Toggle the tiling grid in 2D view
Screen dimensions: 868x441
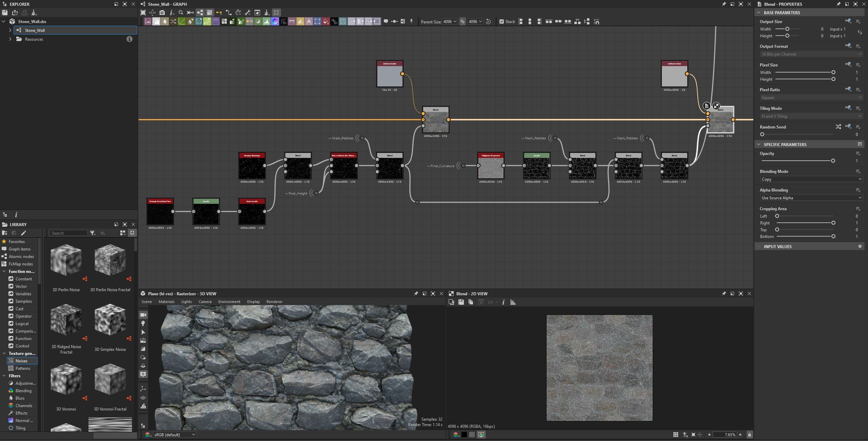[676, 435]
